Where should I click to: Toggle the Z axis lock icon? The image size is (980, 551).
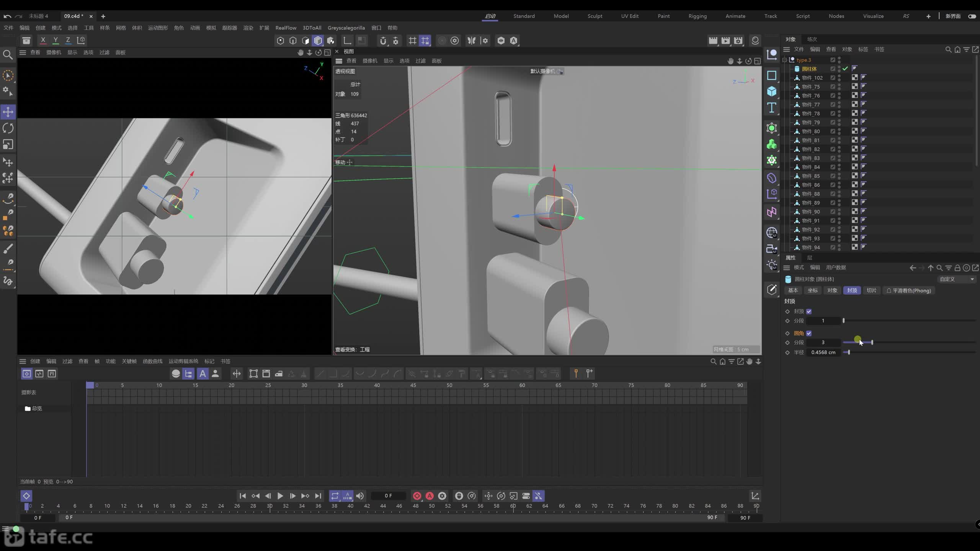[x=68, y=40]
